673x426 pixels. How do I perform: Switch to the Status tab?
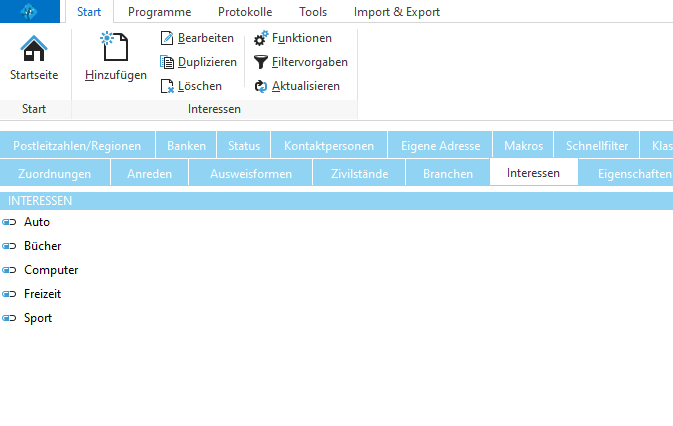click(244, 145)
